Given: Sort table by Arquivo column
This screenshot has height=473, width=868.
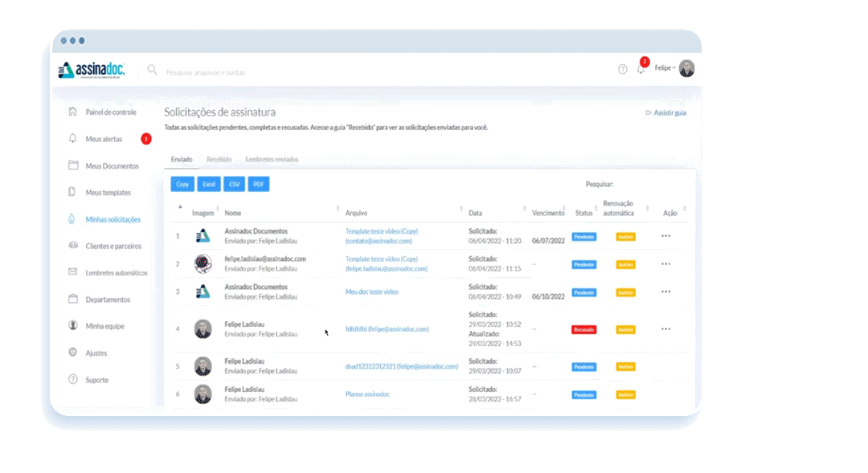Looking at the screenshot, I should point(356,213).
